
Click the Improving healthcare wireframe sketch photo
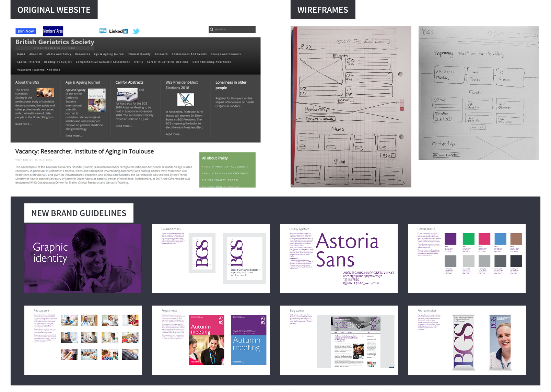pos(479,93)
